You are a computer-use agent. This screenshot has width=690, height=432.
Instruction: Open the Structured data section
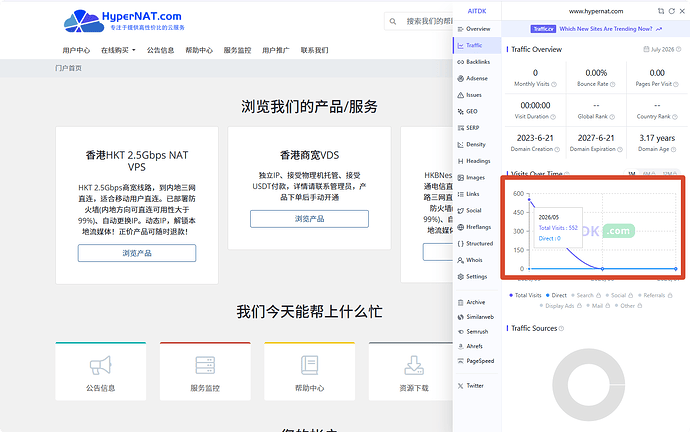(x=477, y=244)
